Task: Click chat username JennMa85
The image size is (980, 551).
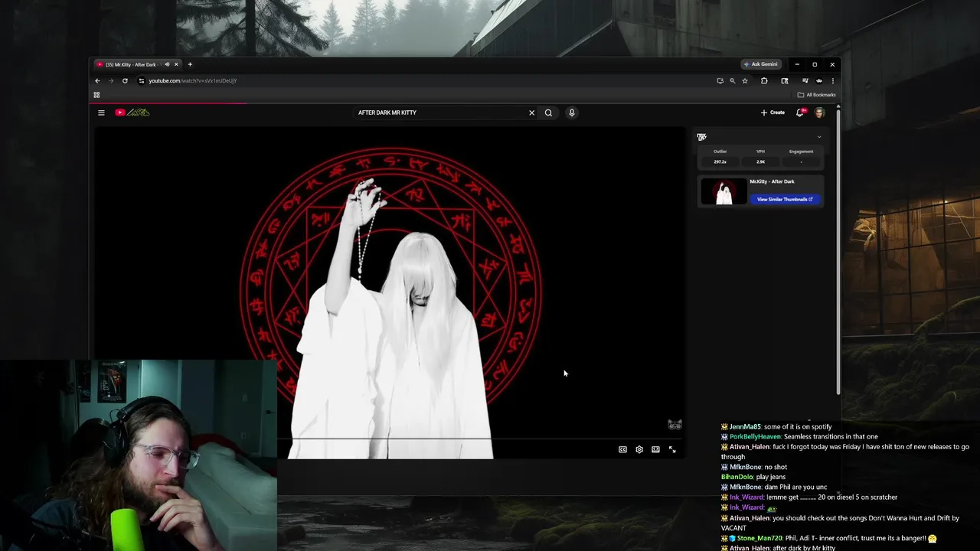Action: (x=745, y=427)
